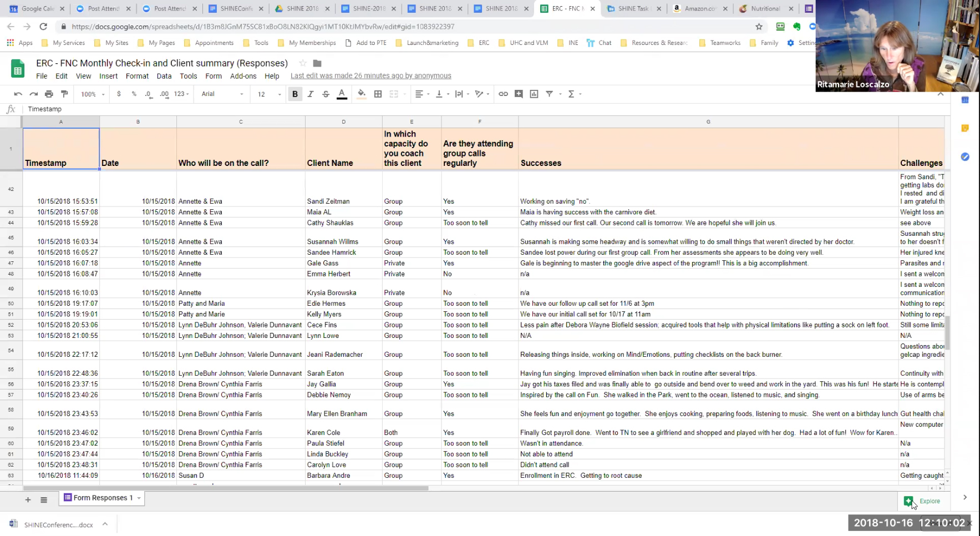980x536 pixels.
Task: Click the Last edit was made link
Action: pos(370,76)
